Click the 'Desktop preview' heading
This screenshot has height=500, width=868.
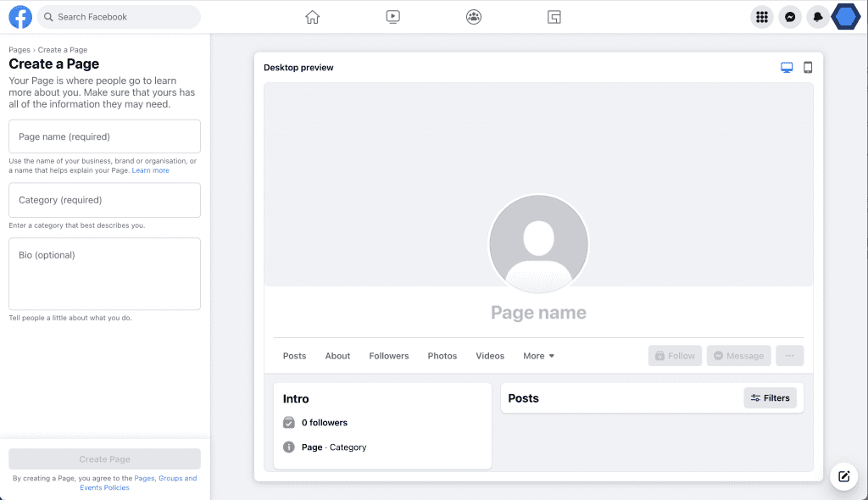(298, 68)
